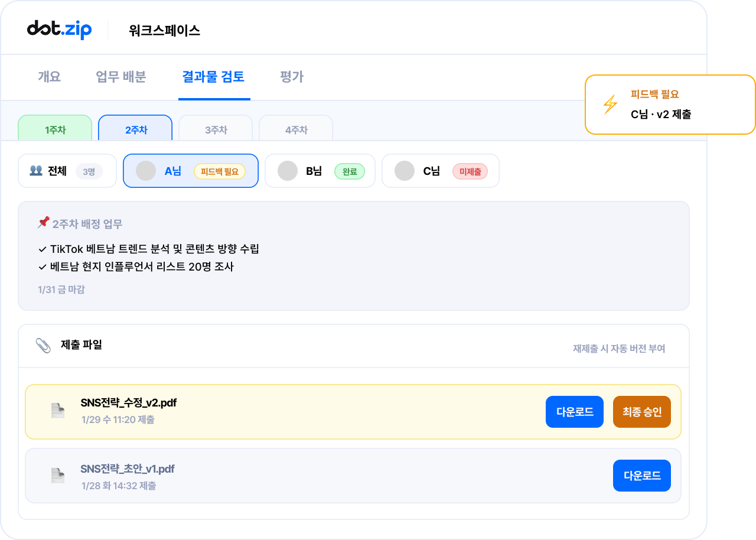Click the people icon beside 전체
Viewport: 756px width, 540px height.
pyautogui.click(x=36, y=171)
